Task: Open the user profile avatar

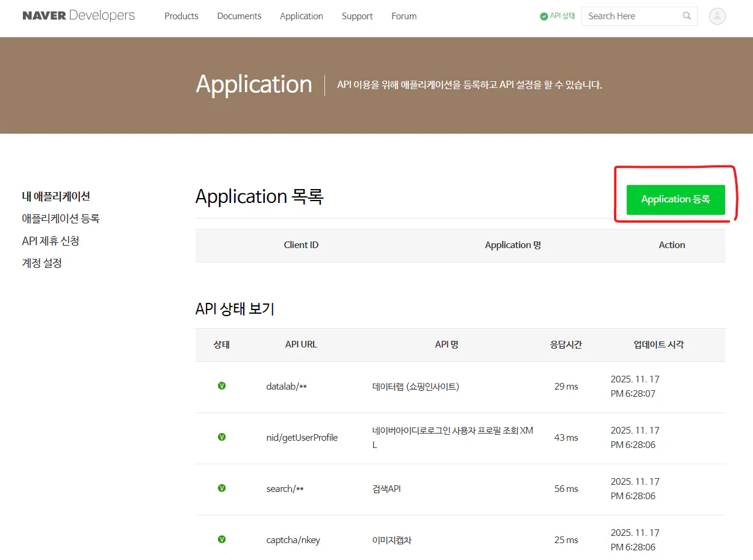Action: tap(717, 16)
